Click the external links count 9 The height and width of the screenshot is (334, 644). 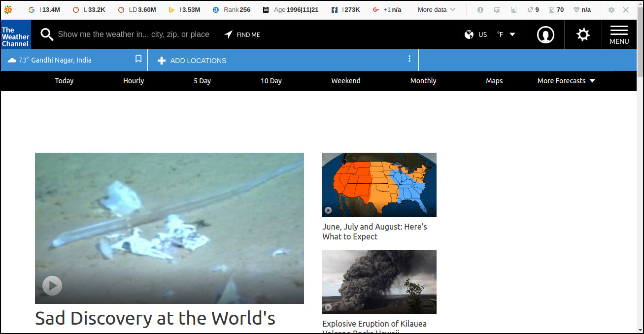[533, 9]
